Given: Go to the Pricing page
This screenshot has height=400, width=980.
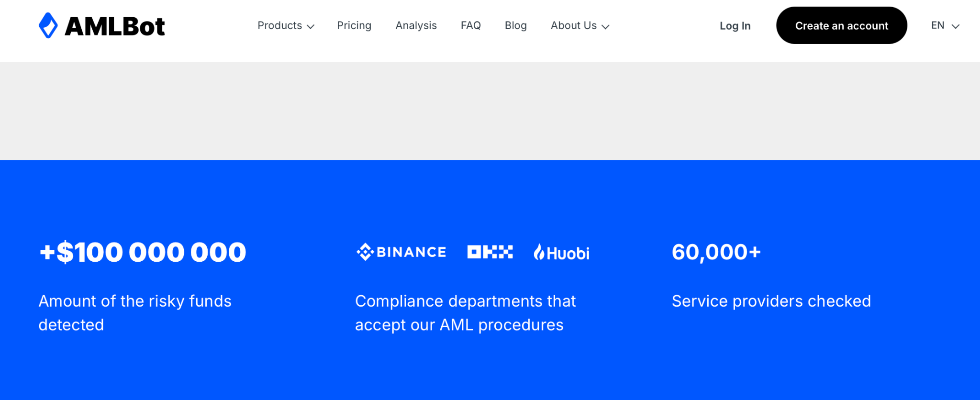Looking at the screenshot, I should click(x=354, y=25).
